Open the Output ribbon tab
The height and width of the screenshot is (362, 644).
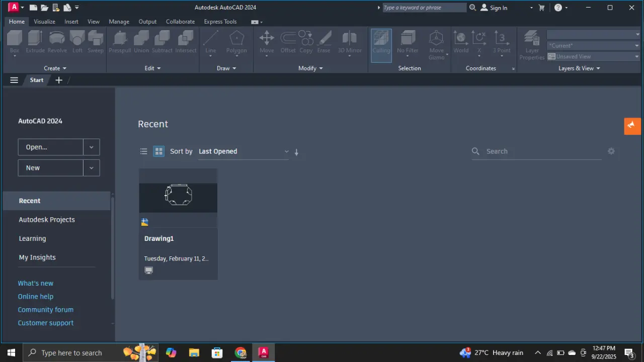pyautogui.click(x=147, y=22)
